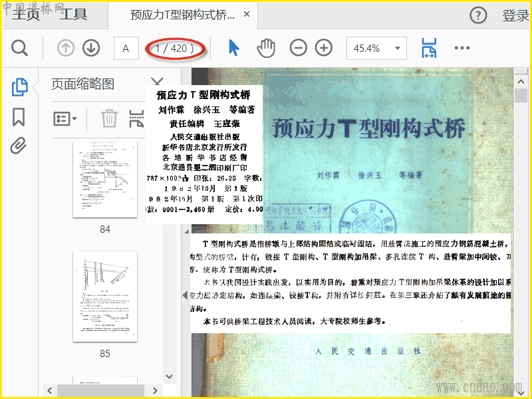Select the 预应力T型钢构式桥 document tab

(182, 15)
